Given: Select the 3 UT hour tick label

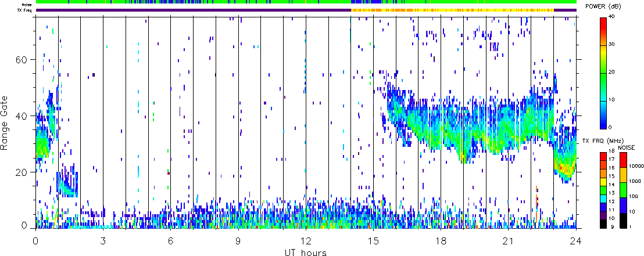Looking at the screenshot, I should [103, 241].
